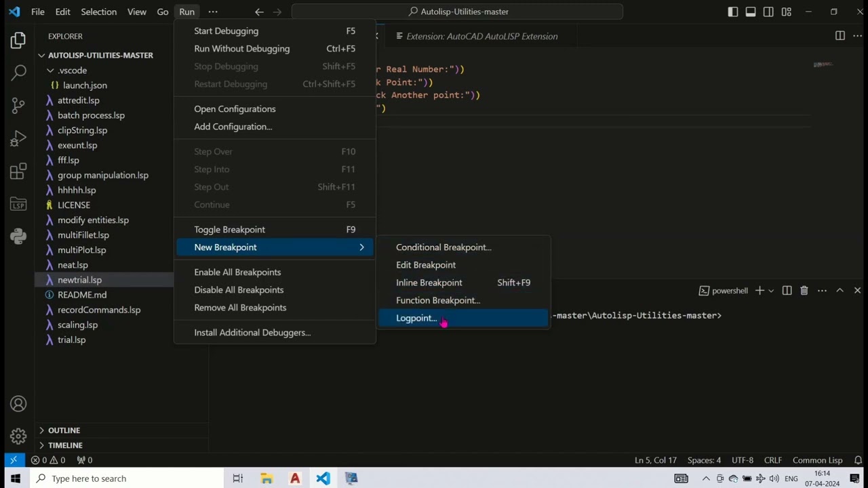Maximize the terminal panel size

840,291
